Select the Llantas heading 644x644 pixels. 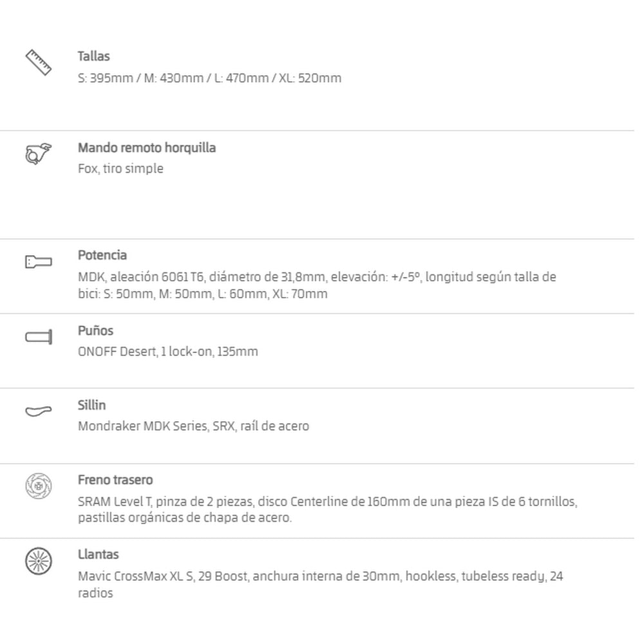point(98,554)
